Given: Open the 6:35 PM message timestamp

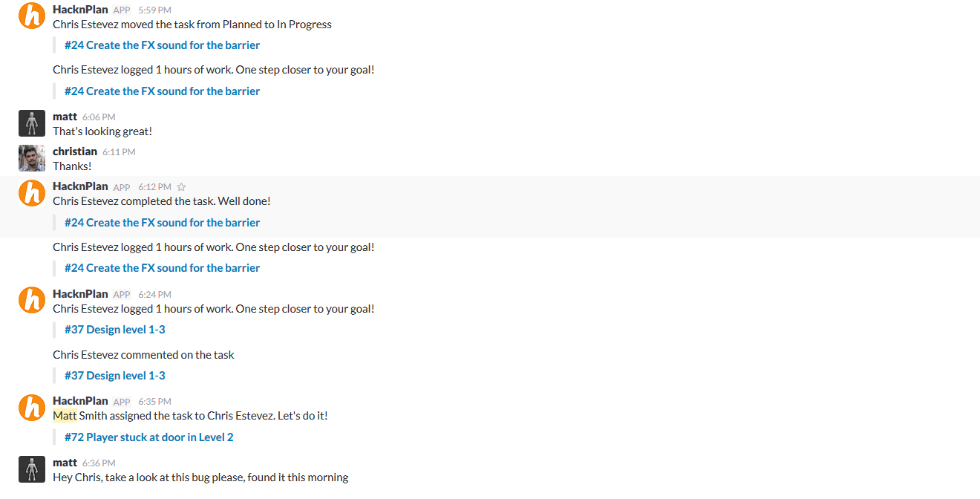Looking at the screenshot, I should click(154, 402).
